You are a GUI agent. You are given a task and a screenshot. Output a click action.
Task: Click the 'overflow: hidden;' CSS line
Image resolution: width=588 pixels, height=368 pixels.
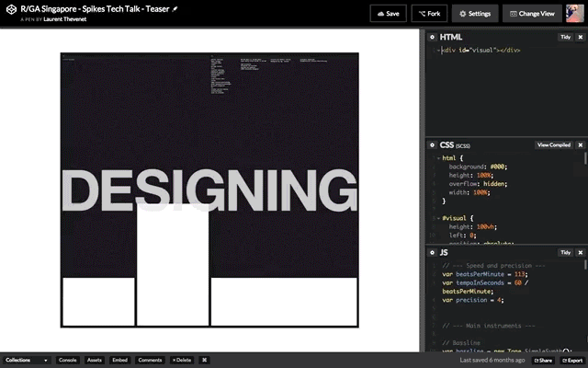tap(478, 184)
